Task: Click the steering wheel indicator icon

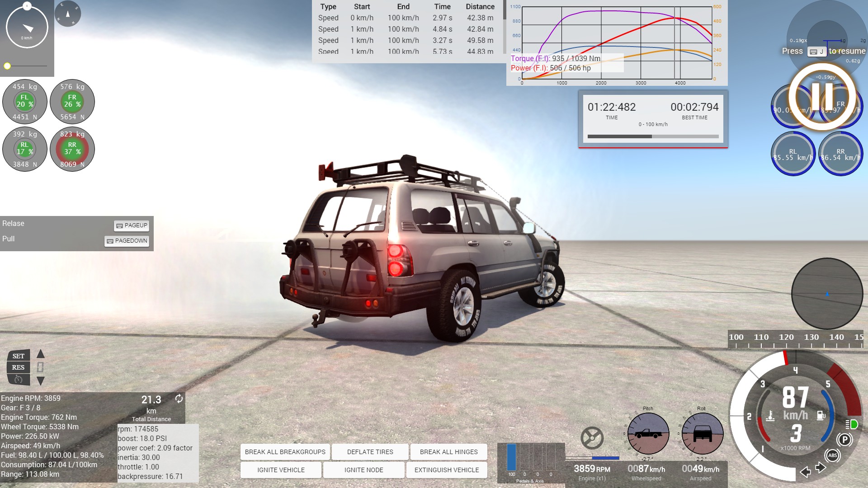Action: coord(592,438)
